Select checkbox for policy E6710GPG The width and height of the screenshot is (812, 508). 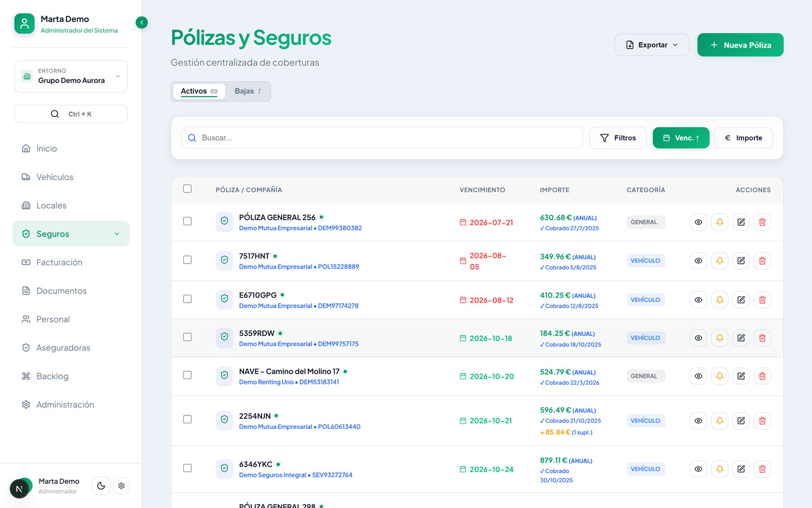(187, 299)
